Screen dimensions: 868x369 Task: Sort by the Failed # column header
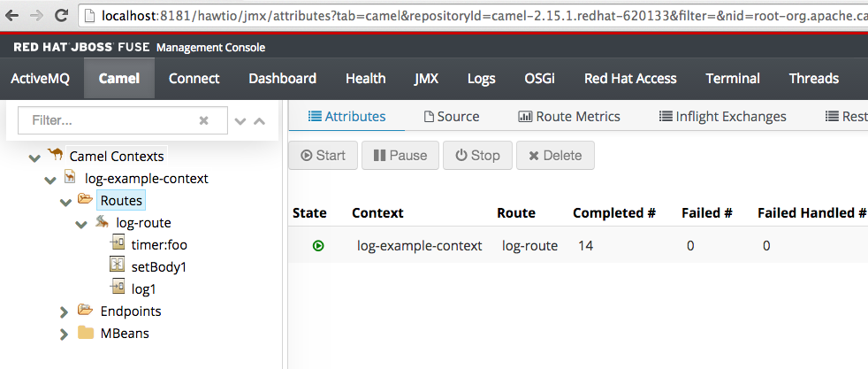[x=707, y=213]
